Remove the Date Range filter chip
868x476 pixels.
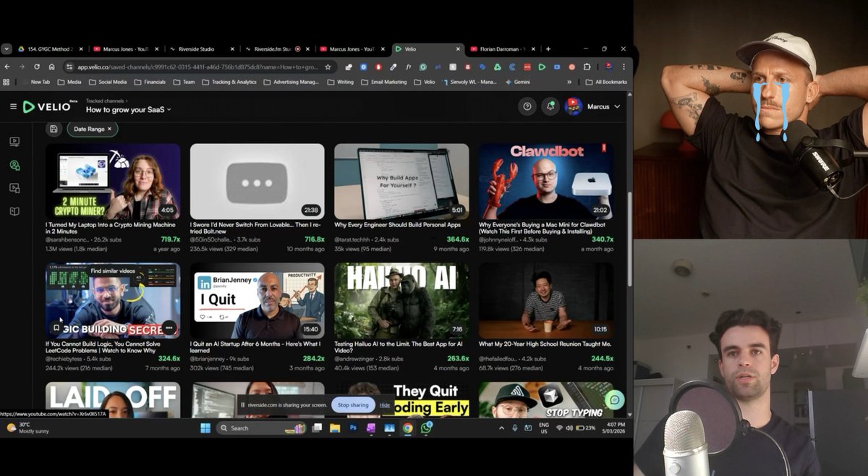point(110,129)
